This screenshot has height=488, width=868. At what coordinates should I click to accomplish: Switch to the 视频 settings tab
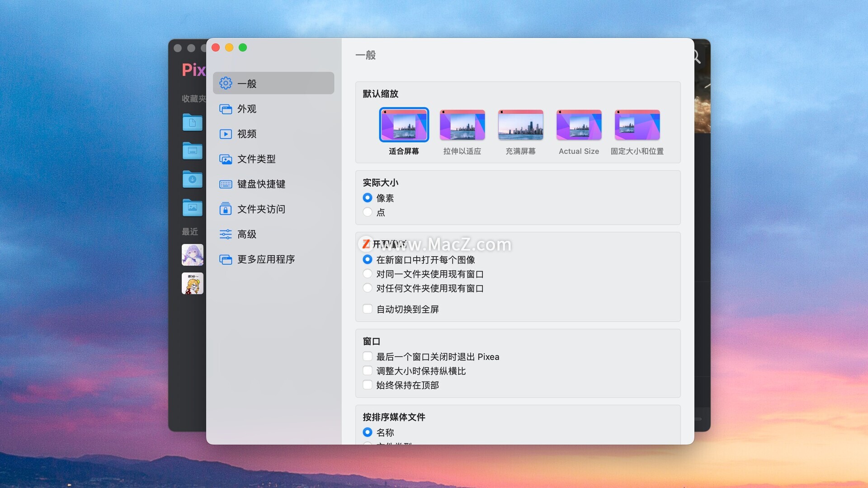pos(274,134)
